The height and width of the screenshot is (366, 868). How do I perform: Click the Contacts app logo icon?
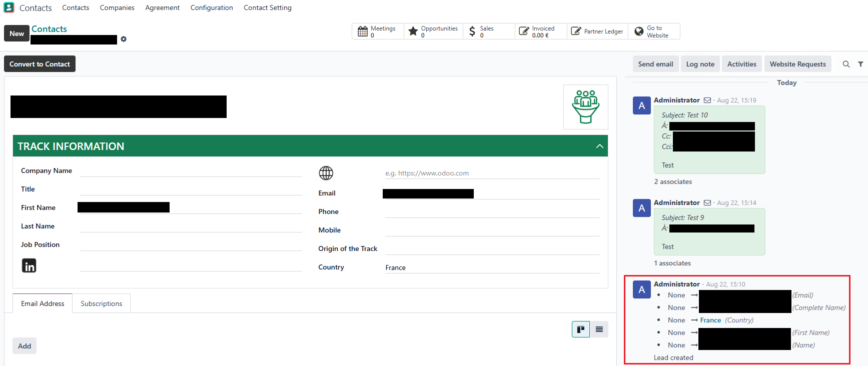[9, 7]
